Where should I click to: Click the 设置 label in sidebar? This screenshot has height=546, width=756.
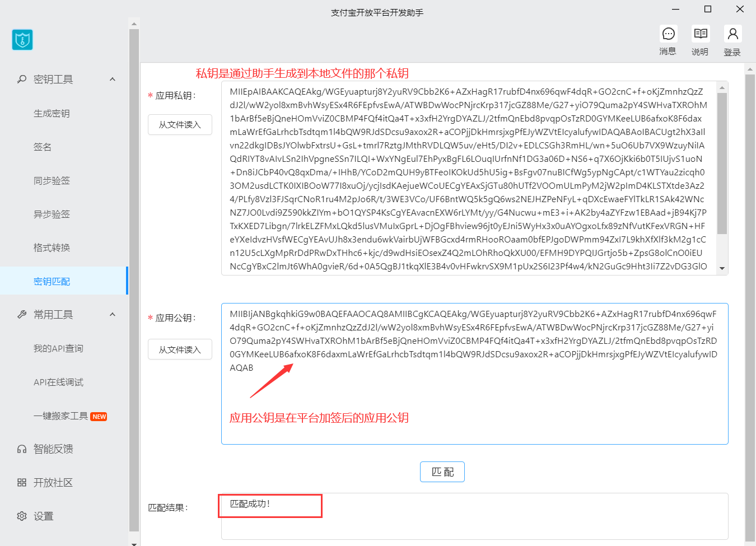pos(43,516)
